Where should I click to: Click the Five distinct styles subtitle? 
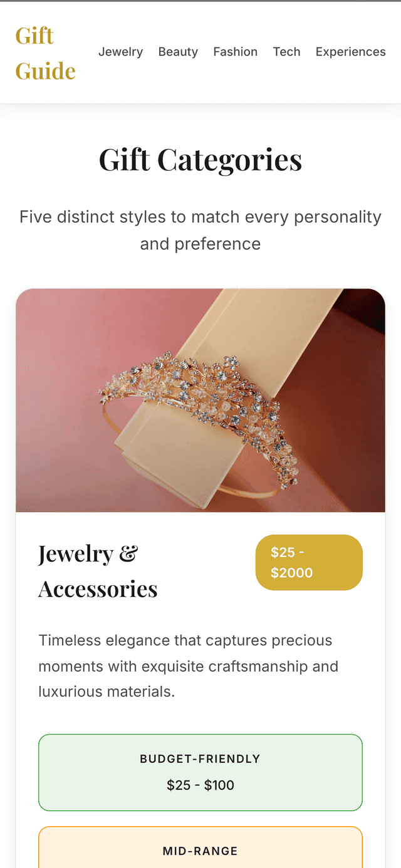point(200,230)
